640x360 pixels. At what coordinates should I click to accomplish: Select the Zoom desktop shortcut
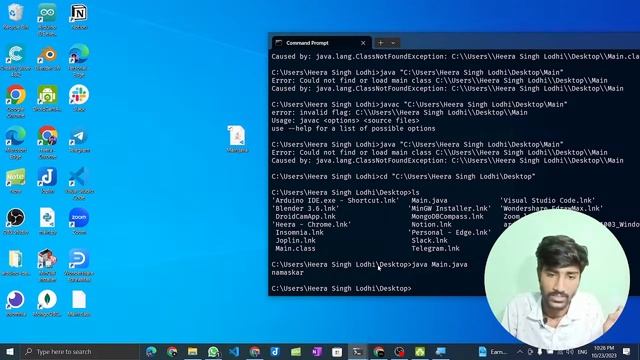pyautogui.click(x=79, y=221)
